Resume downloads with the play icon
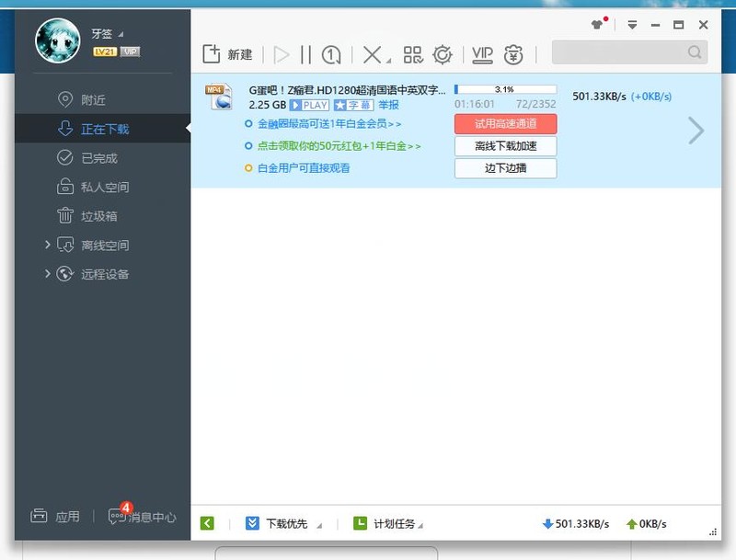 click(x=281, y=54)
